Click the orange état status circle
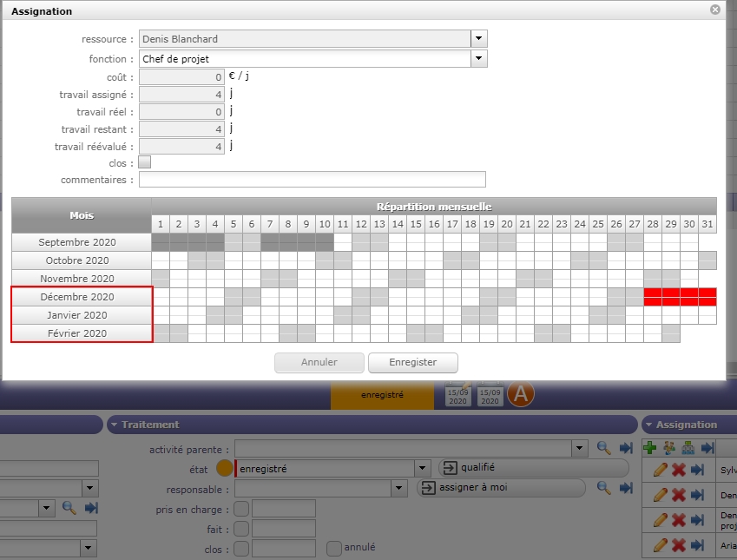Screen dimensions: 737x560 [x=225, y=468]
